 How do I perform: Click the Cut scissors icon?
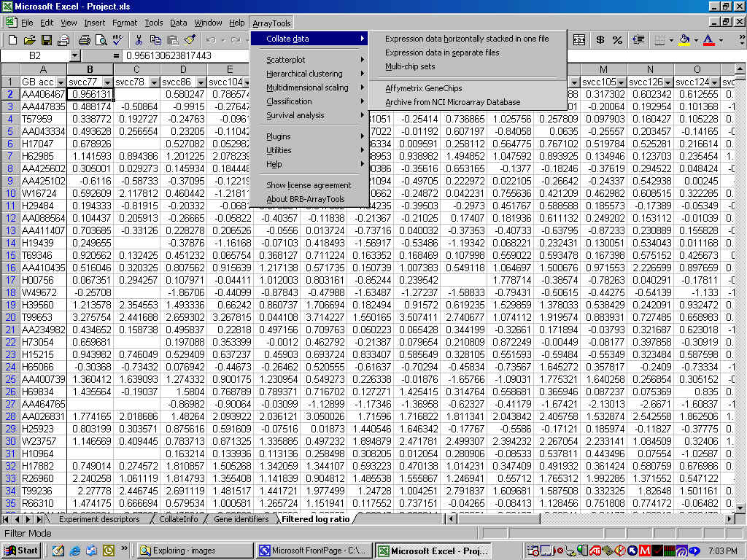coord(139,40)
